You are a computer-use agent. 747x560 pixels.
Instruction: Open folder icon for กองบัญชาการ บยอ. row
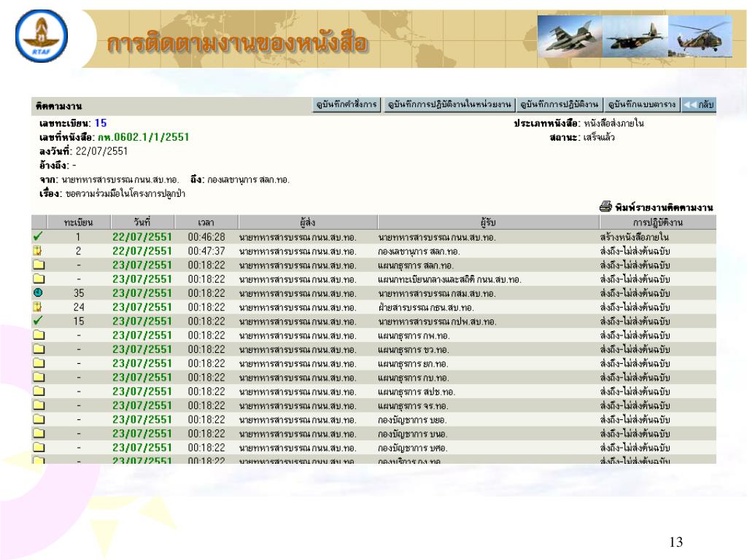point(39,419)
